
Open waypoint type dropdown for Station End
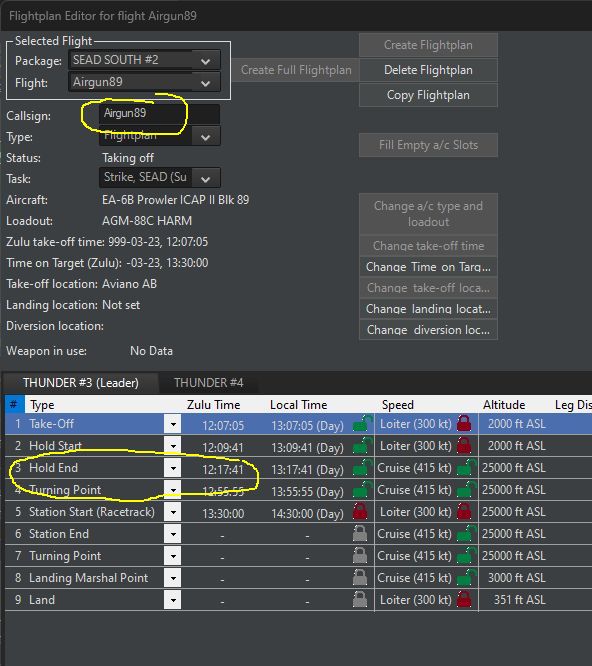(x=173, y=534)
